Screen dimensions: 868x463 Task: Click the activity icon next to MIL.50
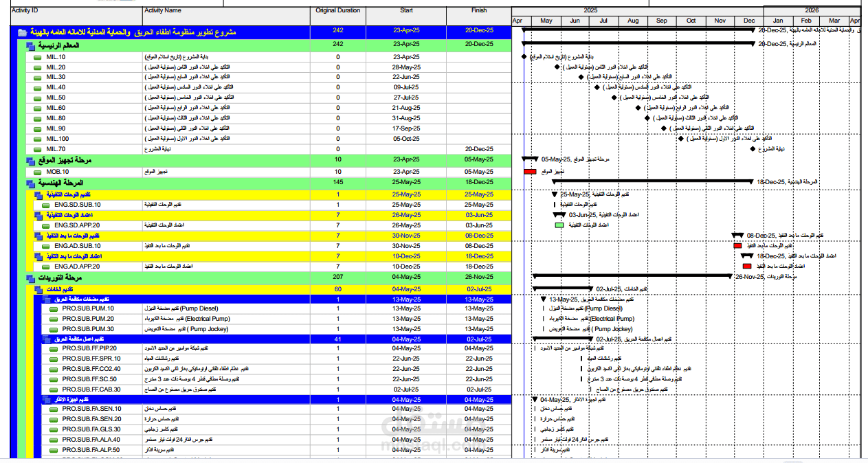click(x=38, y=98)
